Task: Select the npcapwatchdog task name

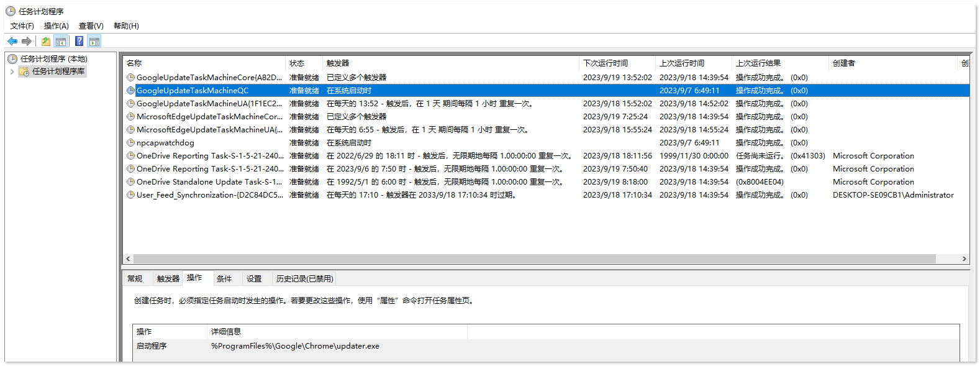Action: (x=165, y=143)
